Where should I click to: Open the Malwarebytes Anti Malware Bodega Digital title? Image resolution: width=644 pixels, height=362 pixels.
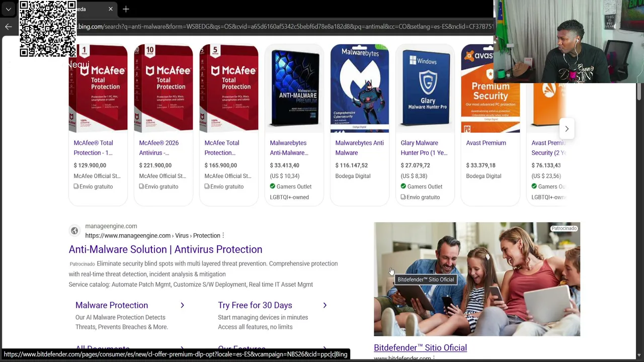(359, 148)
